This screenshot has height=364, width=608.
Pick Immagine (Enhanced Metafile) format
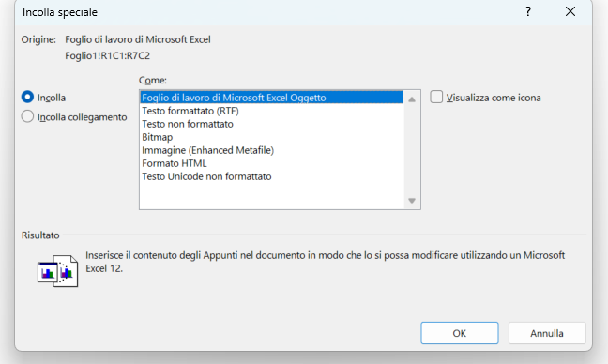tap(271, 150)
